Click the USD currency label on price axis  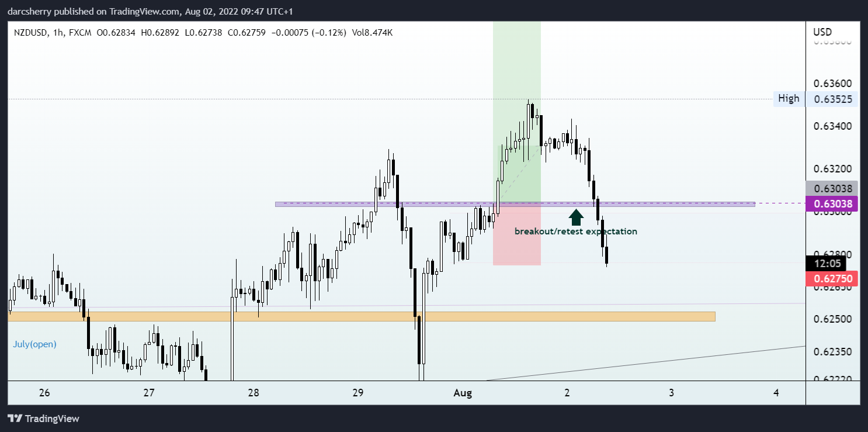[822, 32]
